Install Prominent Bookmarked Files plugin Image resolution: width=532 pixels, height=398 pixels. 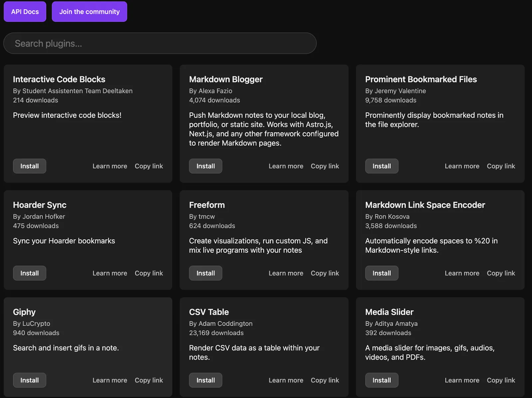pos(382,166)
